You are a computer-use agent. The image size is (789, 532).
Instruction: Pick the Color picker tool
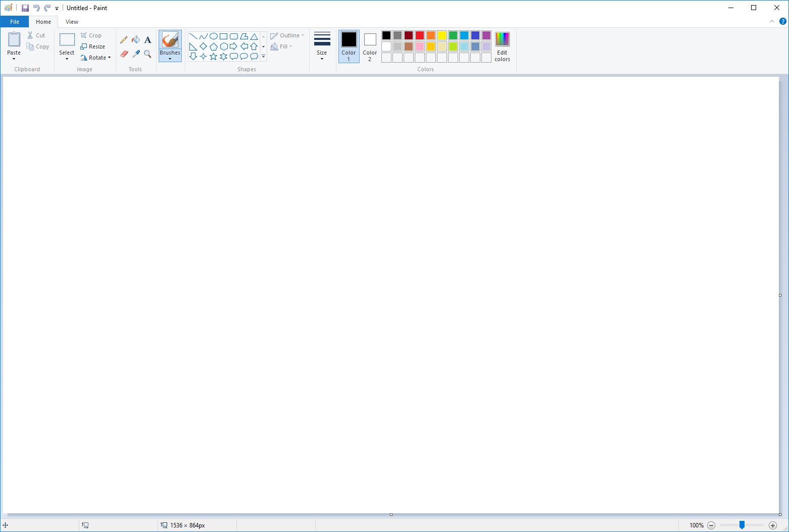(135, 54)
